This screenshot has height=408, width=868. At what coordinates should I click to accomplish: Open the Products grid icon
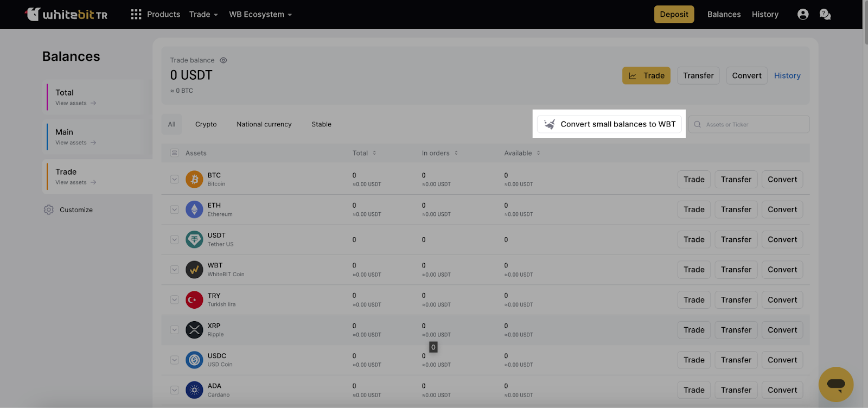coord(136,14)
